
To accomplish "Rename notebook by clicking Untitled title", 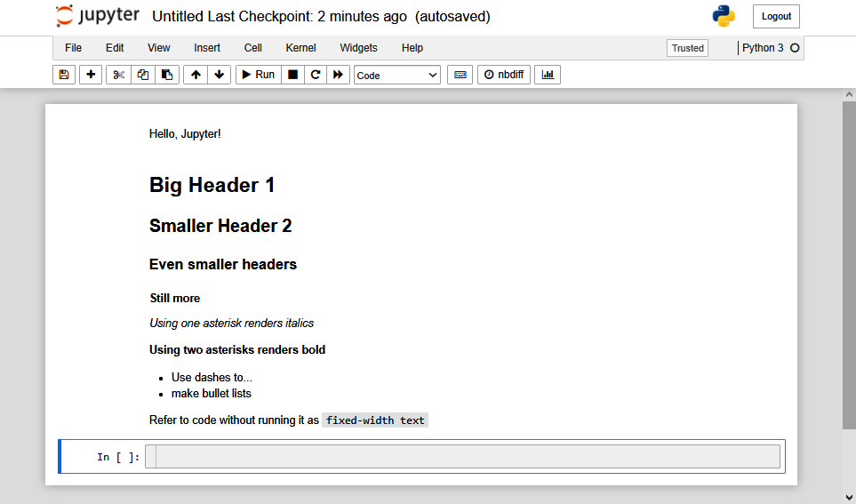I will [x=178, y=16].
